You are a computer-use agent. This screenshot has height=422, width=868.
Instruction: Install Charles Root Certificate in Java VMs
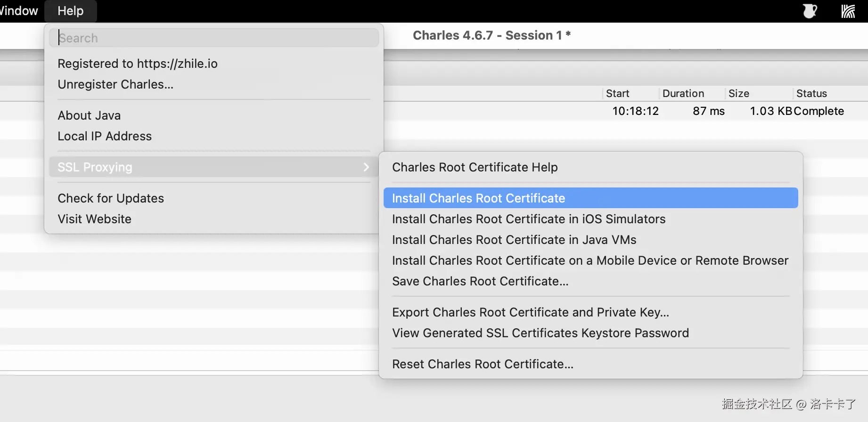click(591, 240)
